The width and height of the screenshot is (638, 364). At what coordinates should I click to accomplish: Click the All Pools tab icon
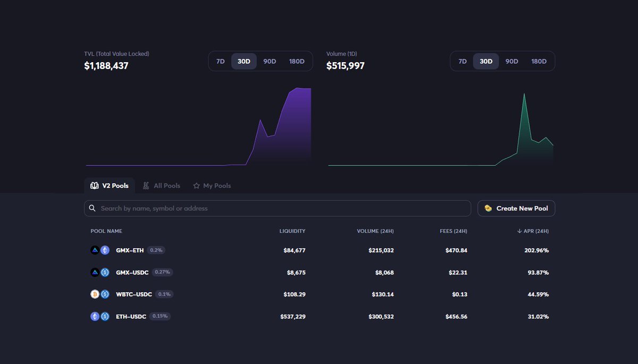click(x=146, y=185)
